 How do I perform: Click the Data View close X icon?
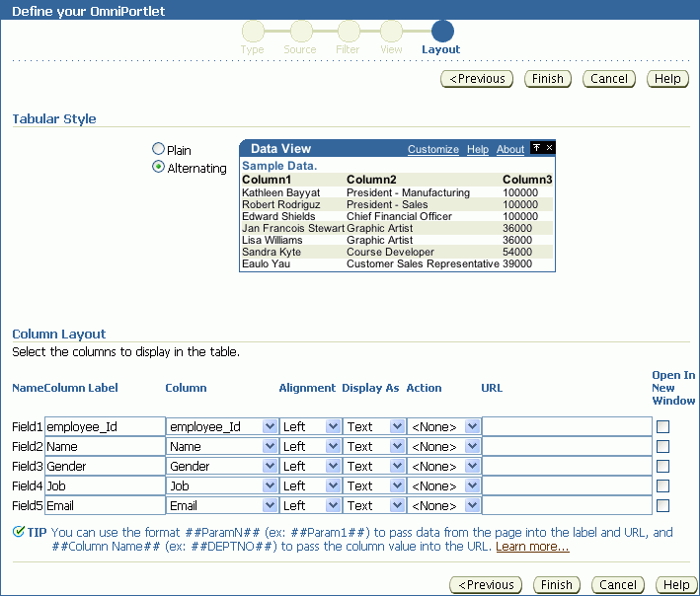pyautogui.click(x=550, y=148)
